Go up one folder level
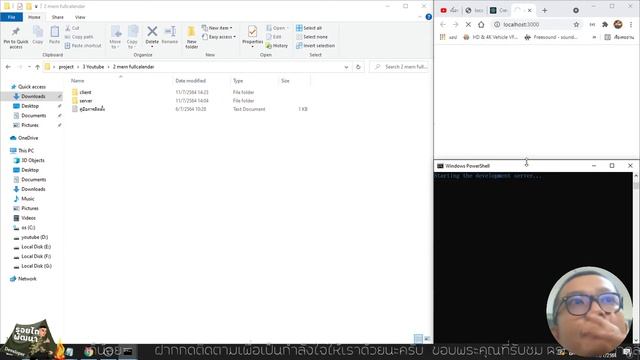640x360 pixels. coord(37,67)
